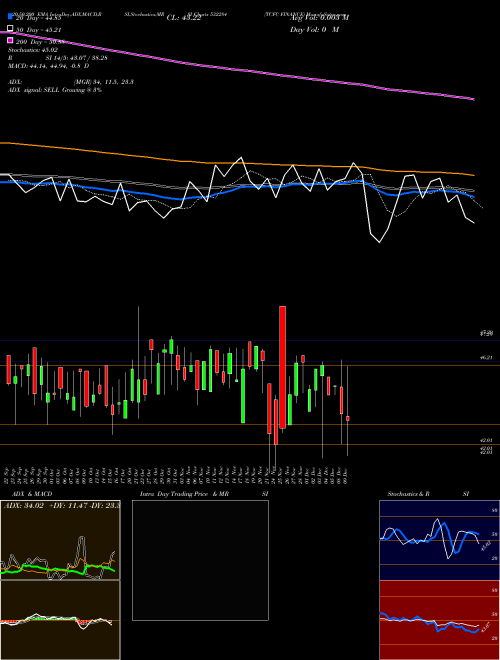Viewport: 500px width, 660px height.
Task: Click the last red candlestick on the chart
Action: 348,418
